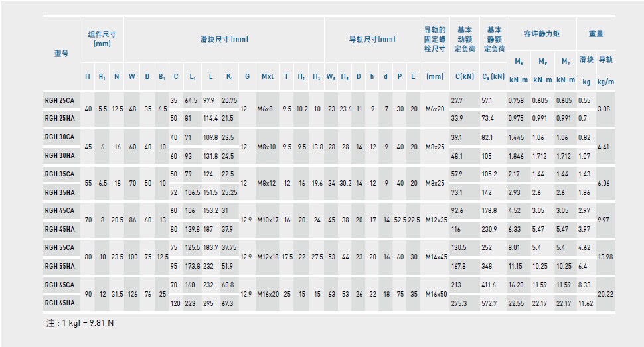Click the 275.3 dynamic load value
The height and width of the screenshot is (347, 644).
pos(460,303)
